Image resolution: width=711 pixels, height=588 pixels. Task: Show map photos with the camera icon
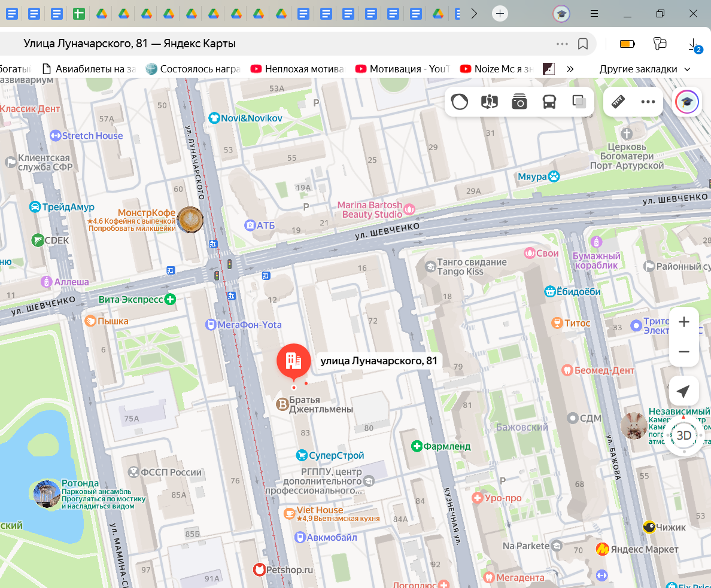[519, 102]
